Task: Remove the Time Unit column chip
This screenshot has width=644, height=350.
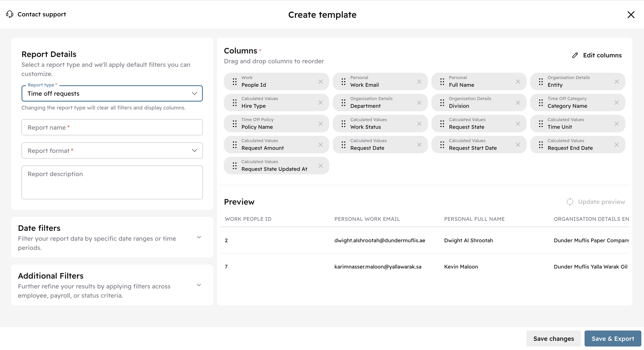Action: pos(617,124)
